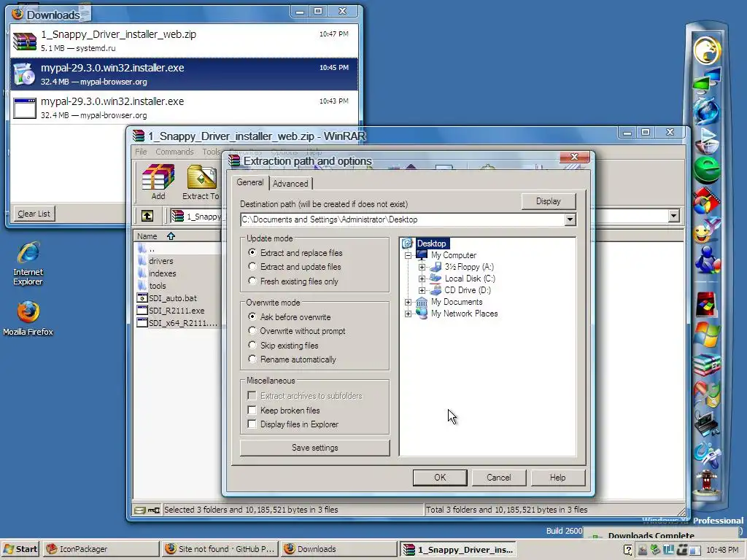The width and height of the screenshot is (747, 560).
Task: Launch WinRAR books icon in the dock
Action: point(707,365)
